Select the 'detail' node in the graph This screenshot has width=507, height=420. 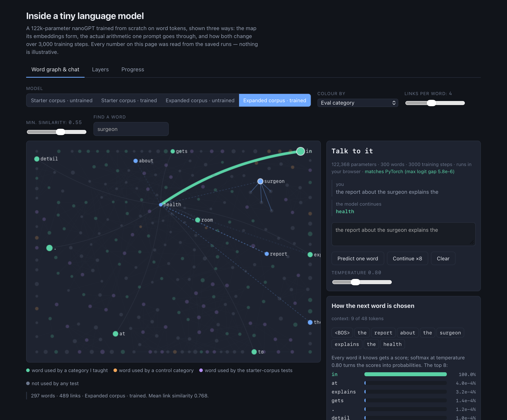(37, 159)
